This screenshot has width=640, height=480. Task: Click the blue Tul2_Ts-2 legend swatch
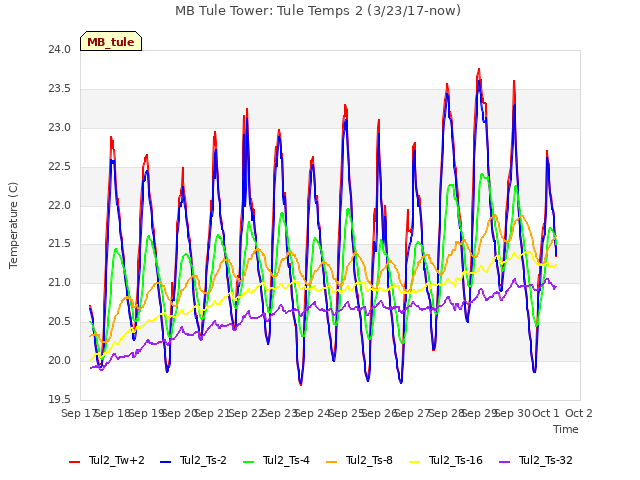pyautogui.click(x=165, y=462)
